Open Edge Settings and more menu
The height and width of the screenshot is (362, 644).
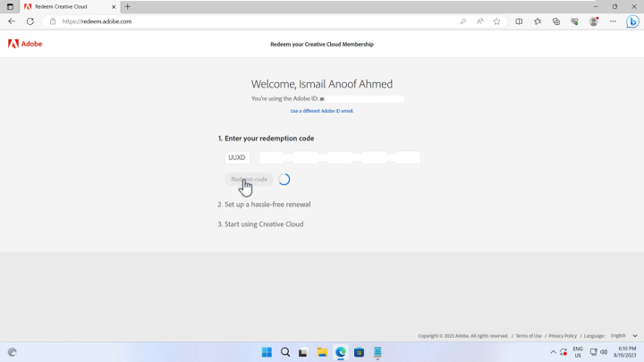613,21
